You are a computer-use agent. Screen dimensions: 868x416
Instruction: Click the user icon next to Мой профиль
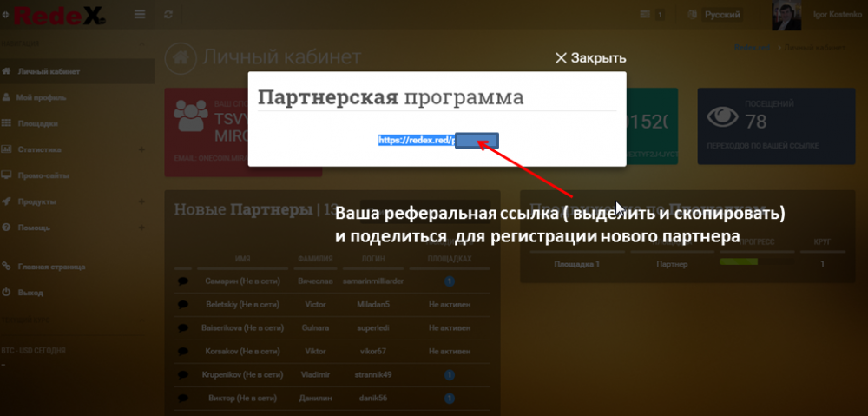point(6,97)
